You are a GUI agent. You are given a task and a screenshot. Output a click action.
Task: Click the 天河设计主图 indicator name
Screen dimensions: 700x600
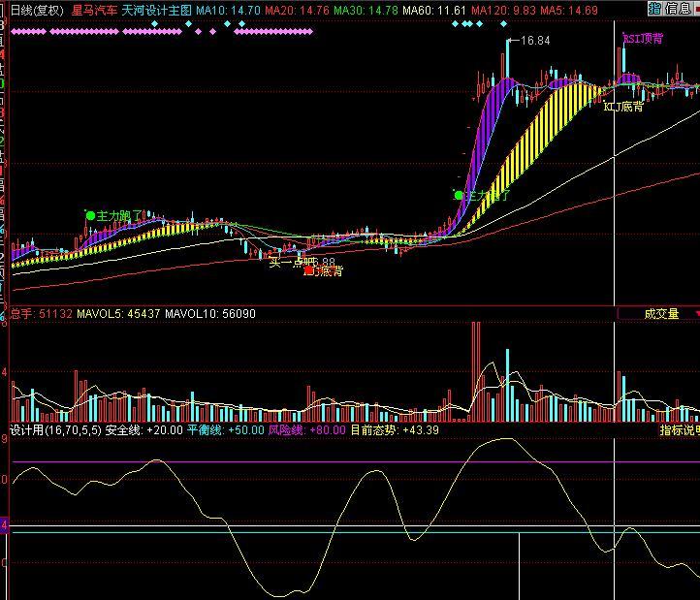tap(156, 10)
